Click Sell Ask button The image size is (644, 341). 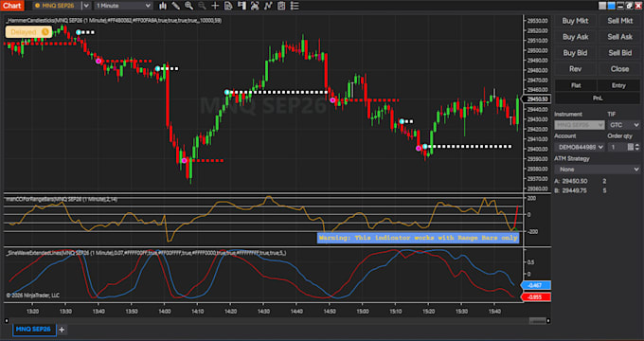pos(619,37)
